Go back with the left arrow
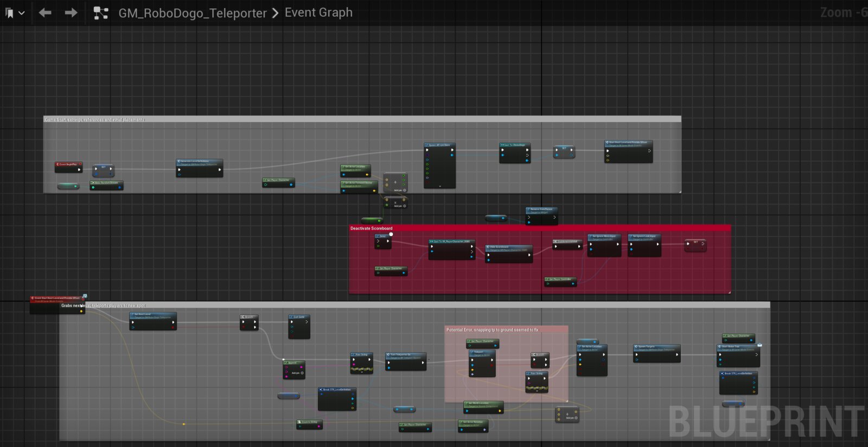The width and height of the screenshot is (868, 447). pyautogui.click(x=45, y=12)
